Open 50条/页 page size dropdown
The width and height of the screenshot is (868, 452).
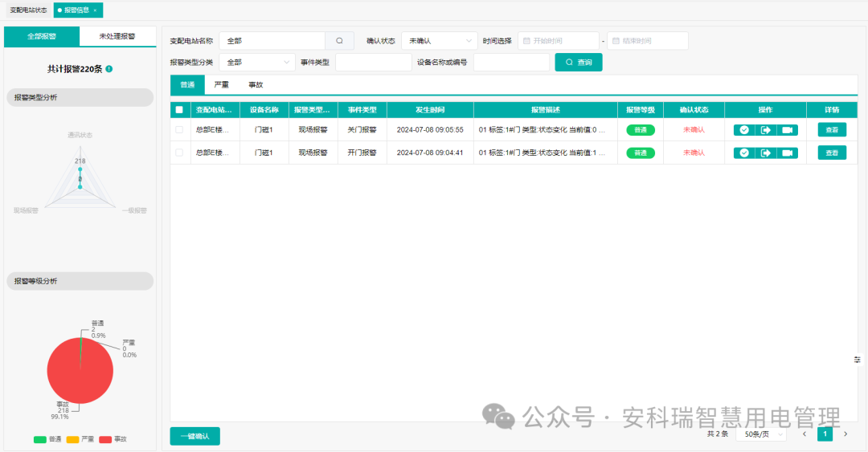[761, 434]
